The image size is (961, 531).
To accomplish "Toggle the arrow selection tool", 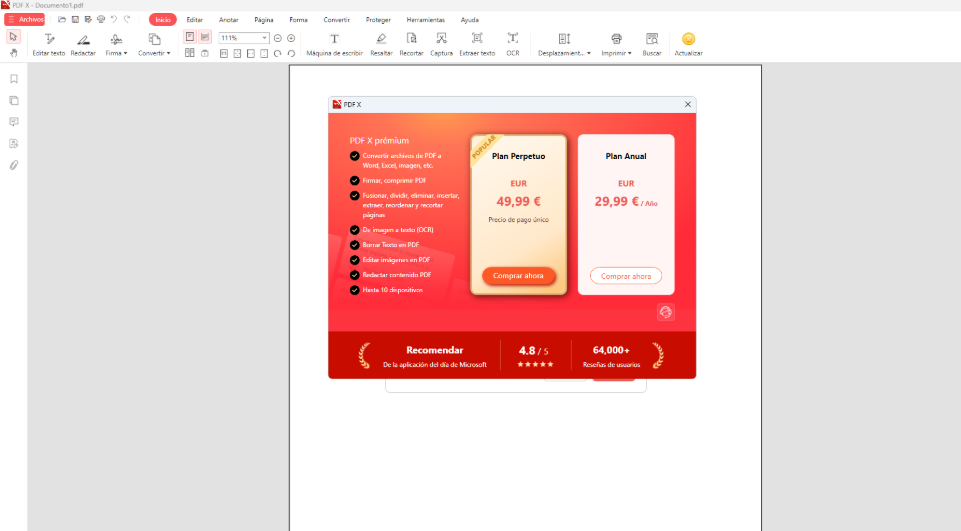I will [x=13, y=37].
